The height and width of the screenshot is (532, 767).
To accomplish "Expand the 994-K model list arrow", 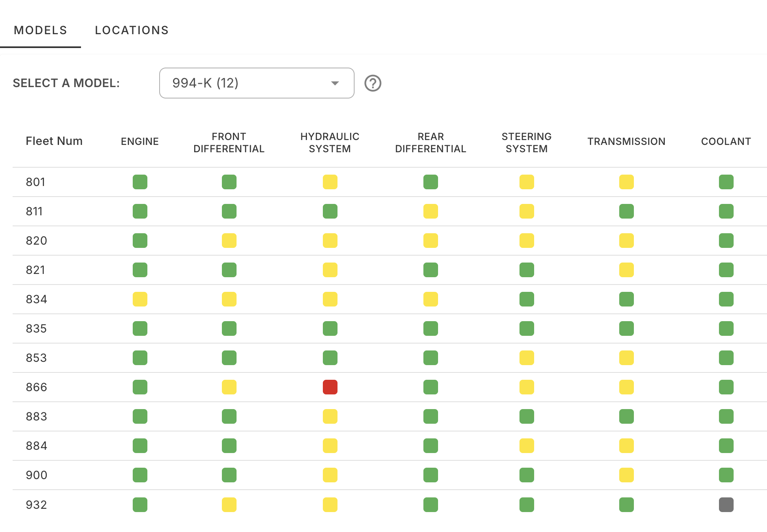I will click(335, 83).
